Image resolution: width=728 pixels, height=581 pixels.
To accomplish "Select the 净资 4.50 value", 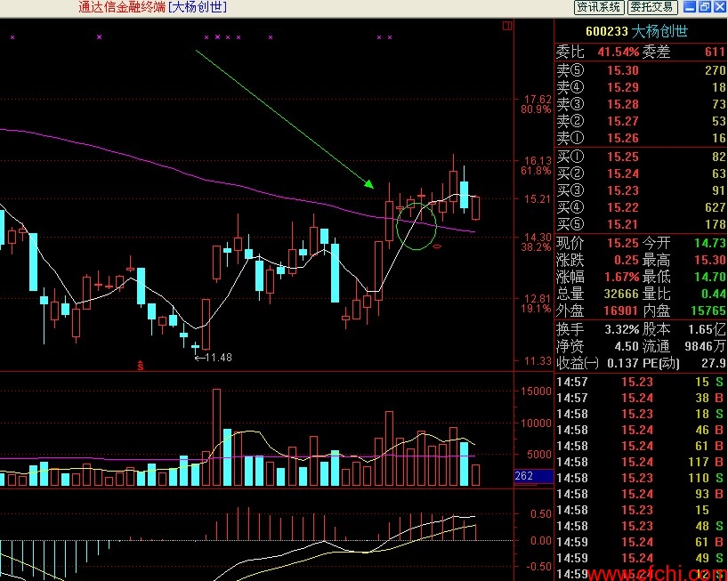I will (627, 346).
